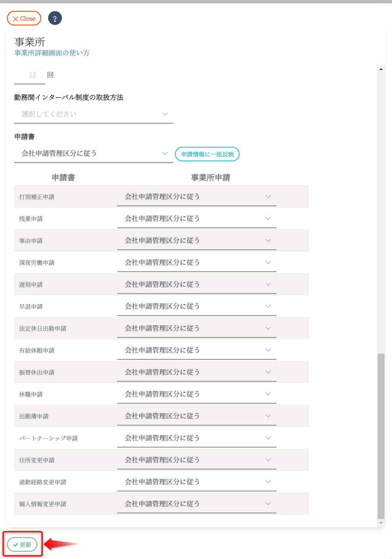This screenshot has height=559, width=392.
Task: Open the top 申請書 management dropdown
Action: point(93,154)
